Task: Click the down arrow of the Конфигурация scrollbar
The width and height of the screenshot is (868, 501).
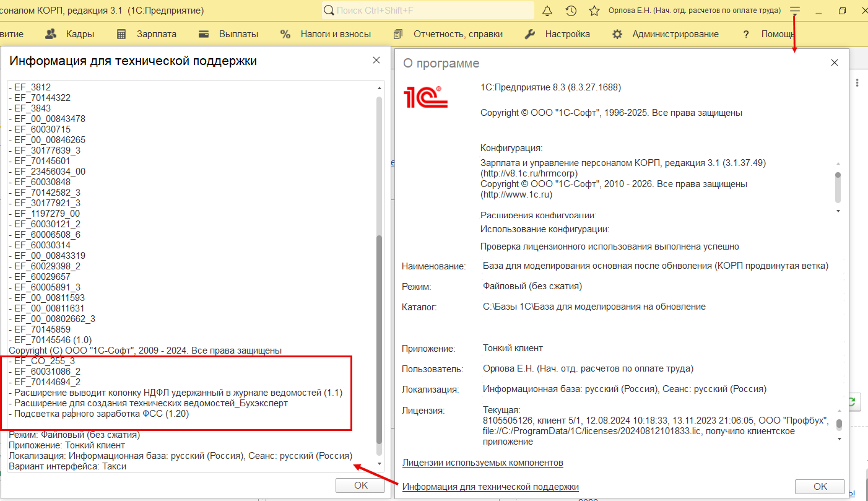Action: pyautogui.click(x=838, y=211)
